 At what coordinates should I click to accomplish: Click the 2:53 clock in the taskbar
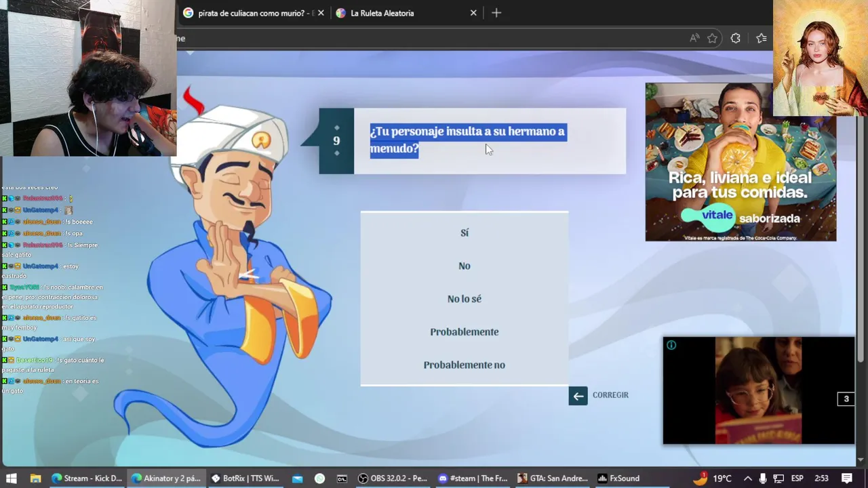coord(821,478)
